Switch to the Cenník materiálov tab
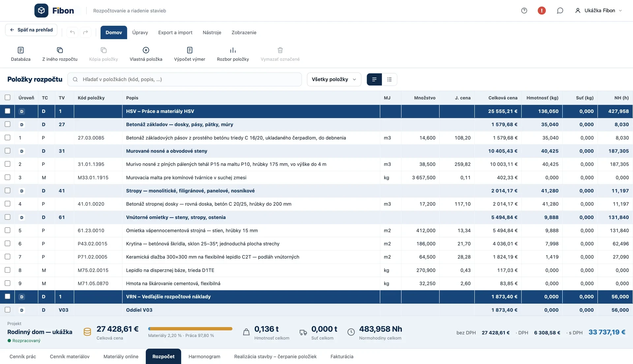 click(x=70, y=356)
